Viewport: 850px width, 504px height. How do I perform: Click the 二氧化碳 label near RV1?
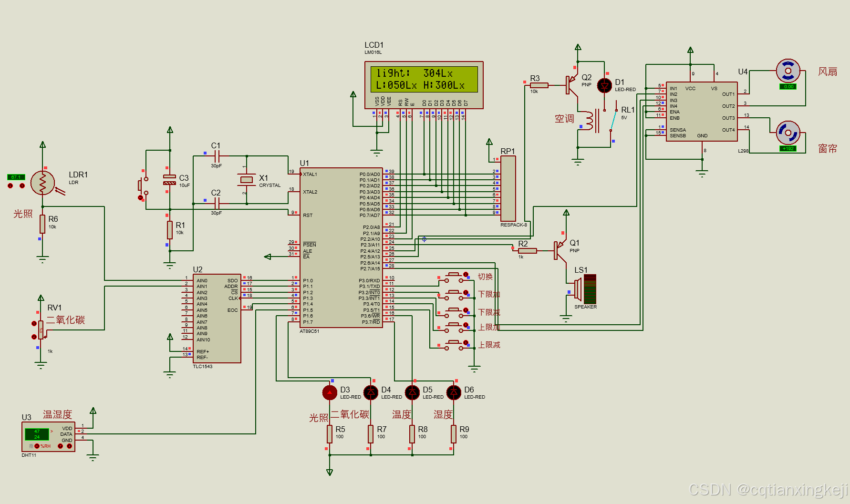[x=65, y=320]
